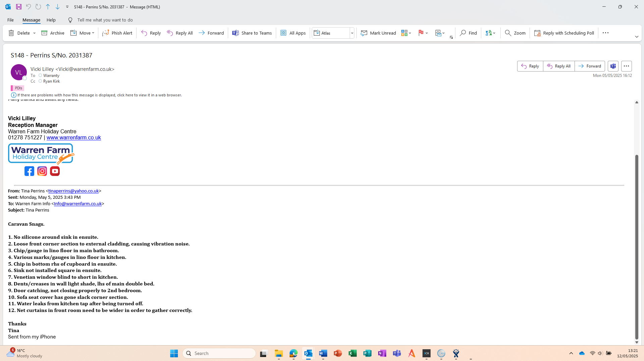Click the VL sender avatar
Screen dimensions: 644x361
[19, 72]
